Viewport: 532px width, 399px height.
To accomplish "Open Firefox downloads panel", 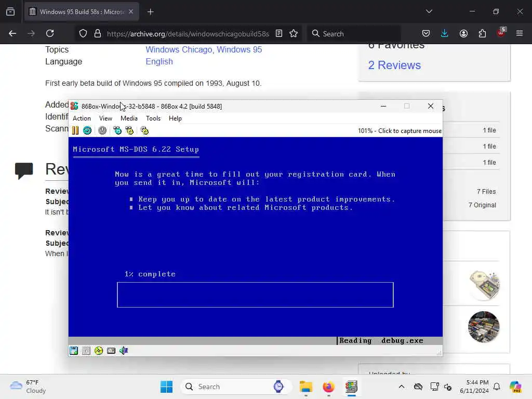I will point(445,34).
